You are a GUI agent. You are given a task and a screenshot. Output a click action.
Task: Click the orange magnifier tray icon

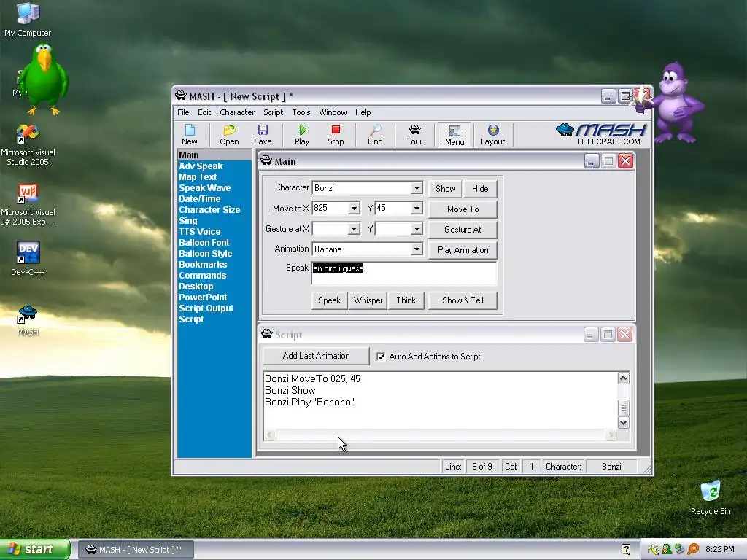pos(693,549)
